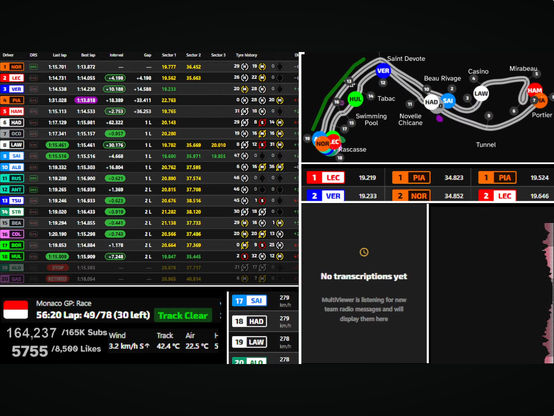Click the clock icon above No transcriptions yet
The height and width of the screenshot is (416, 554).
click(x=364, y=252)
